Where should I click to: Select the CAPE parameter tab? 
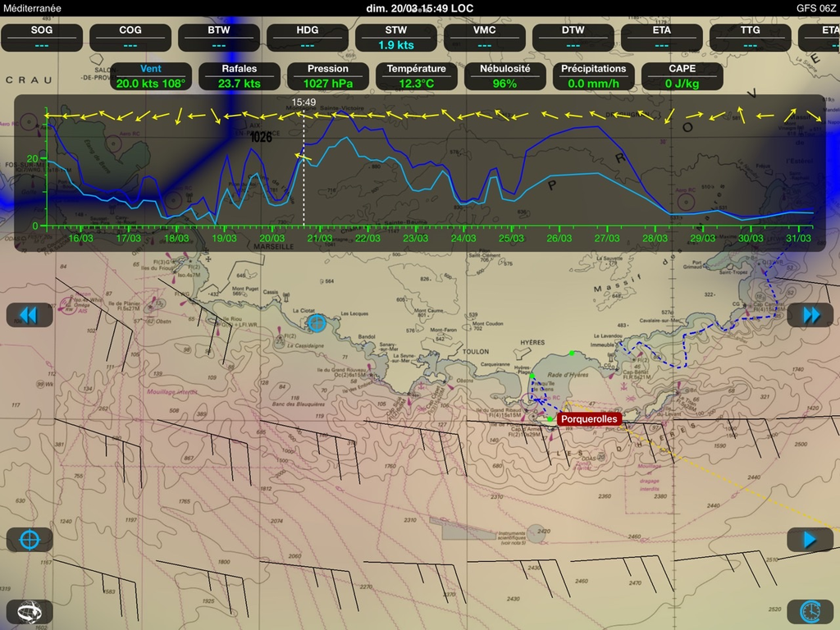tap(682, 76)
